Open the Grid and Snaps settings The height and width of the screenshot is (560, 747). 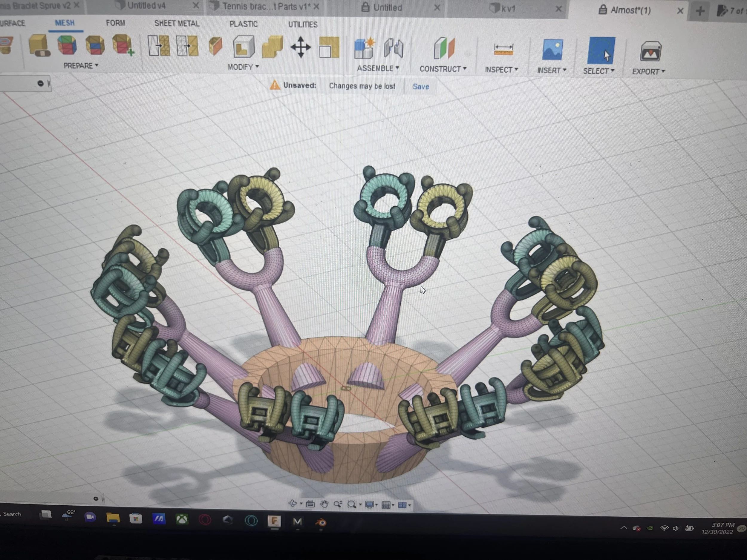click(386, 505)
